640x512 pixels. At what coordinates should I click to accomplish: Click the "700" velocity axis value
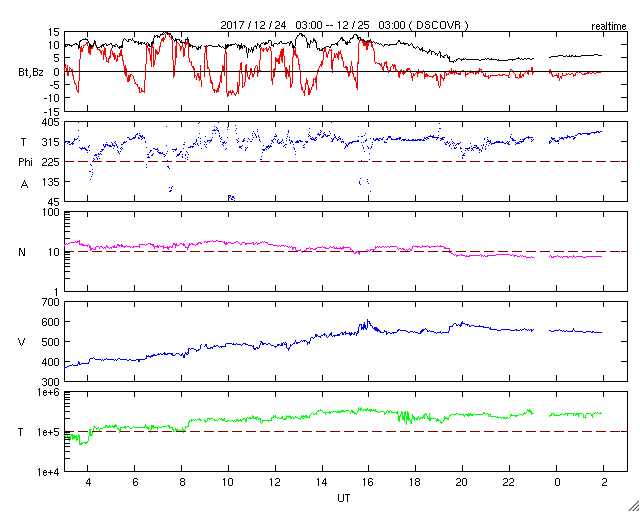coord(51,302)
